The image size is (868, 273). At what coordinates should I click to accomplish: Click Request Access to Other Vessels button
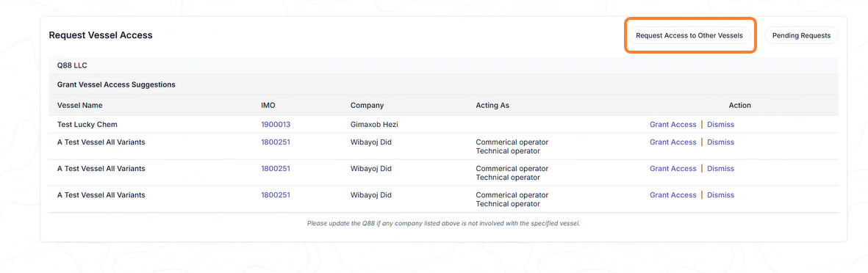(689, 35)
